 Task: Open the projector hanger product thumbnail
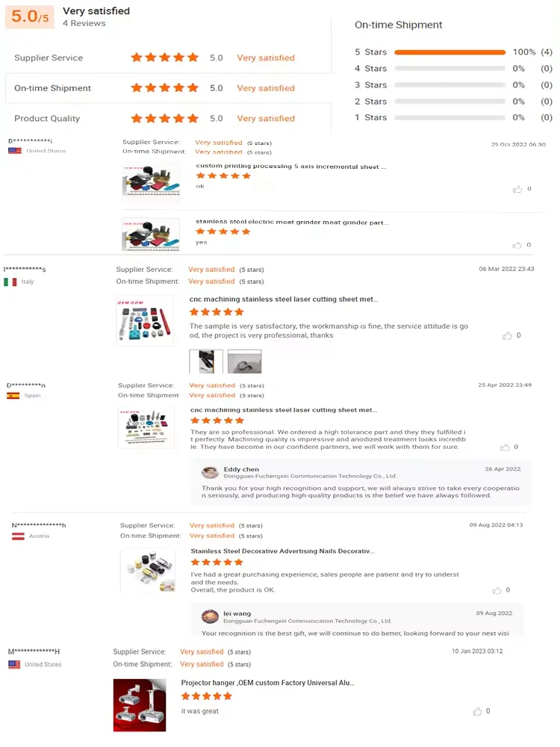pyautogui.click(x=140, y=705)
